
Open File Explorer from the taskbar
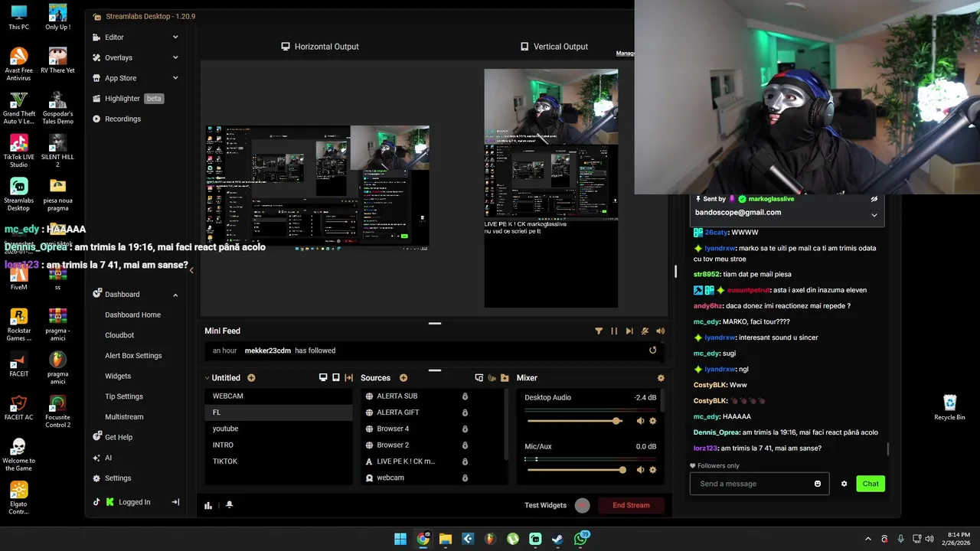point(446,540)
